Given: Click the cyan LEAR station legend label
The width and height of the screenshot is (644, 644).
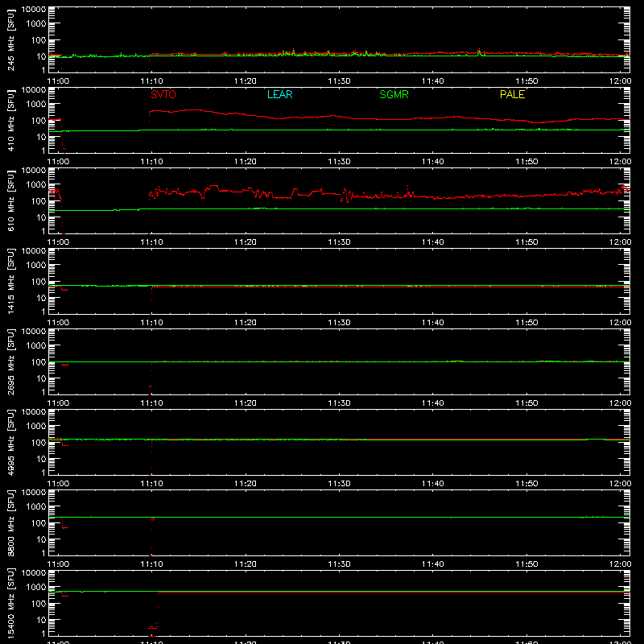Looking at the screenshot, I should pyautogui.click(x=279, y=94).
